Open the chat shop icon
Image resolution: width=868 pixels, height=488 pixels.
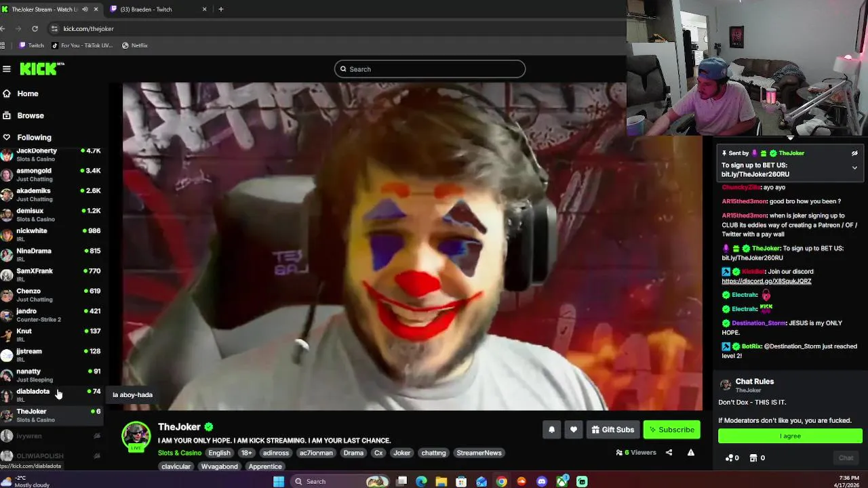(x=757, y=458)
